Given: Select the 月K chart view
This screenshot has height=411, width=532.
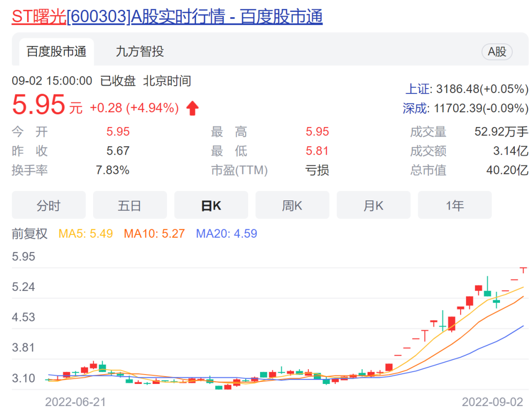Looking at the screenshot, I should pos(373,205).
